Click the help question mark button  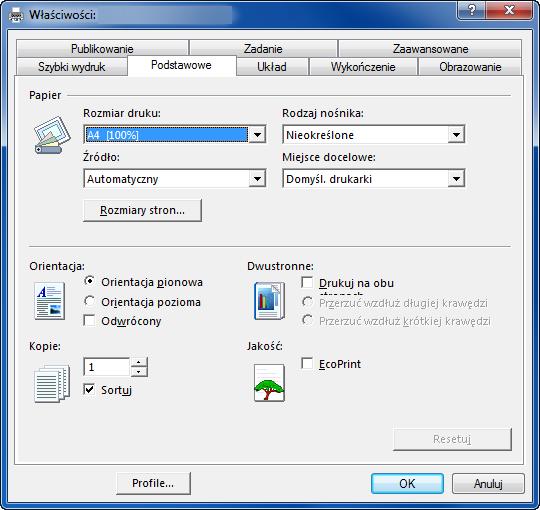click(x=471, y=10)
